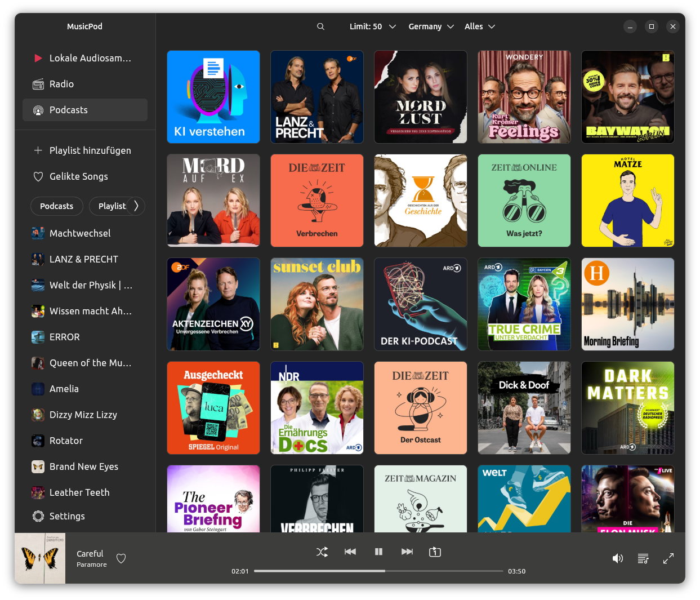This screenshot has height=600, width=700.
Task: Open Leather Teeth sidebar entry
Action: (85, 492)
